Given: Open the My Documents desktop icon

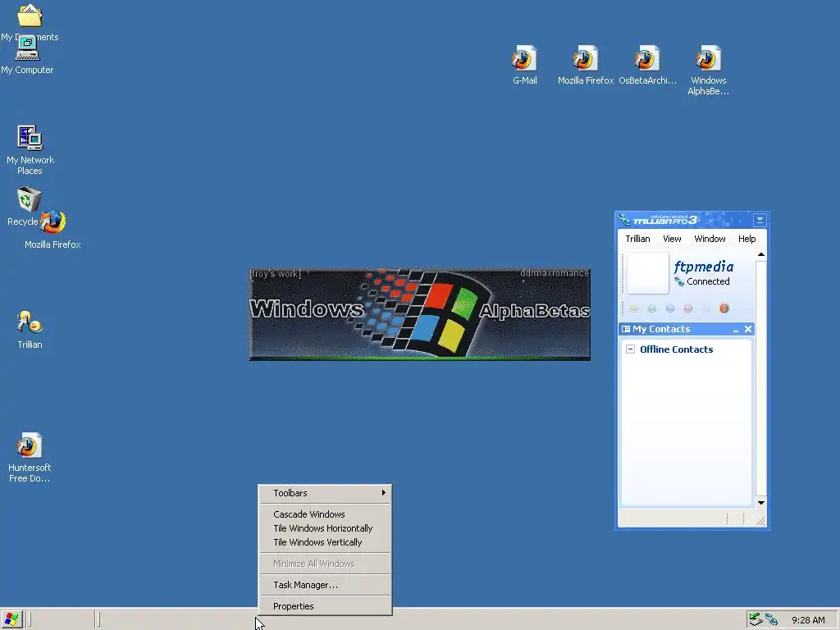Looking at the screenshot, I should coord(30,16).
